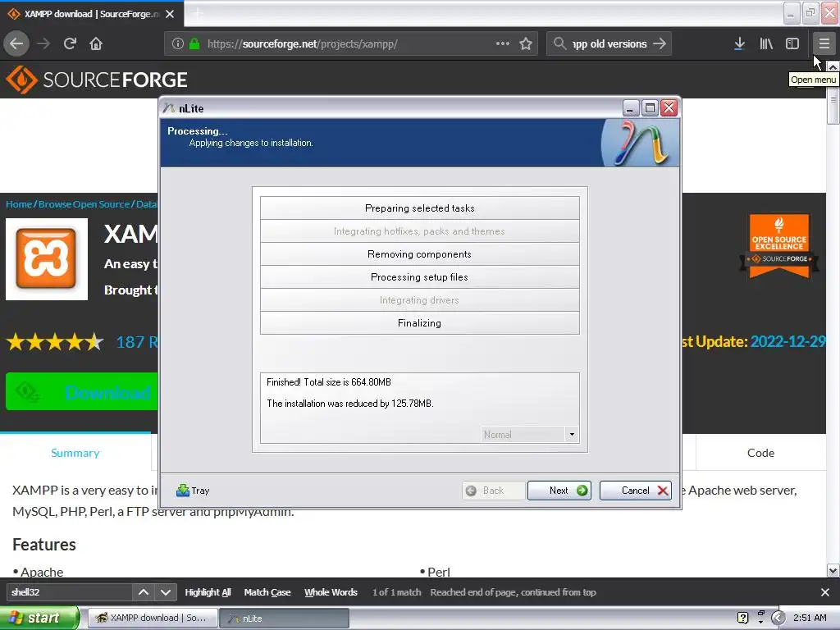
Task: Open the Firefox hamburger menu
Action: [824, 44]
